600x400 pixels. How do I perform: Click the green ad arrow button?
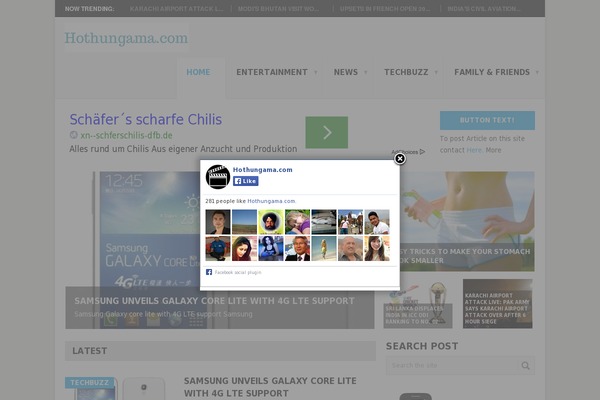(x=326, y=132)
